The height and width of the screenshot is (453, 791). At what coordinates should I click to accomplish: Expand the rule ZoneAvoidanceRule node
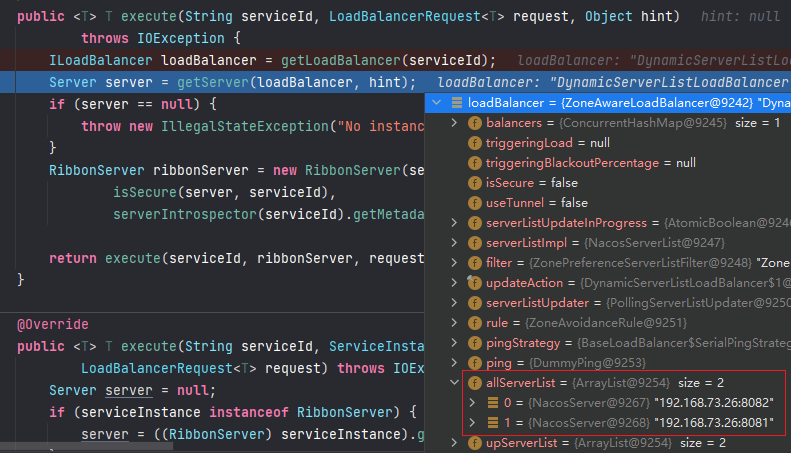tap(455, 323)
